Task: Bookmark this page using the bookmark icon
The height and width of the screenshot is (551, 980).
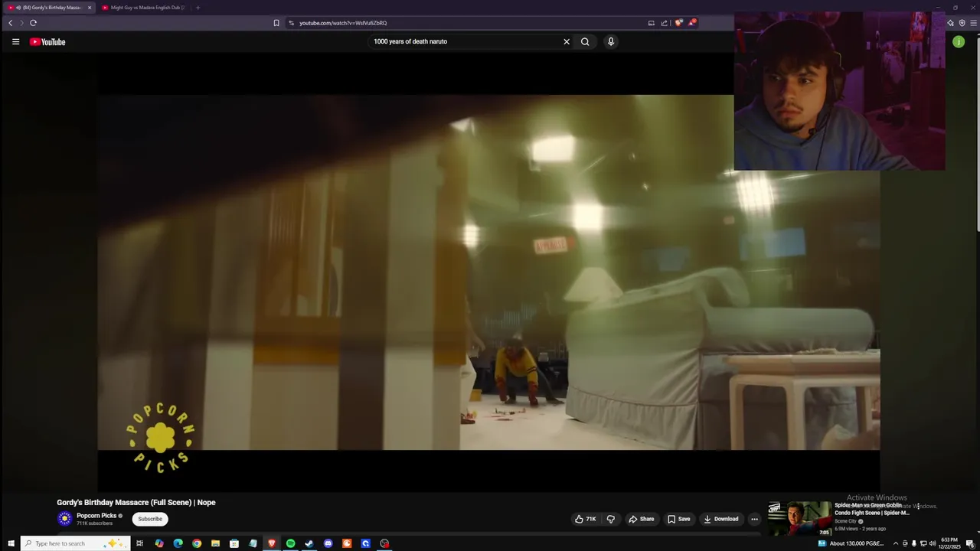Action: [x=276, y=23]
